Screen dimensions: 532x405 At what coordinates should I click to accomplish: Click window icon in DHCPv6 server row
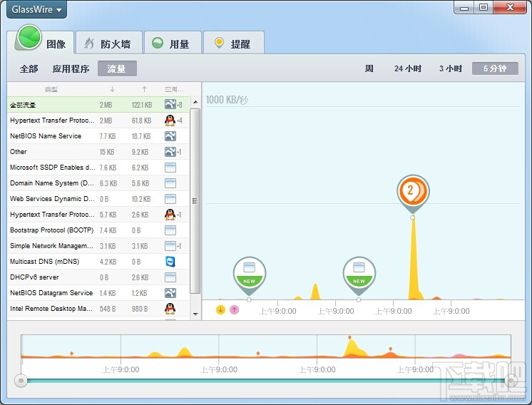(170, 277)
